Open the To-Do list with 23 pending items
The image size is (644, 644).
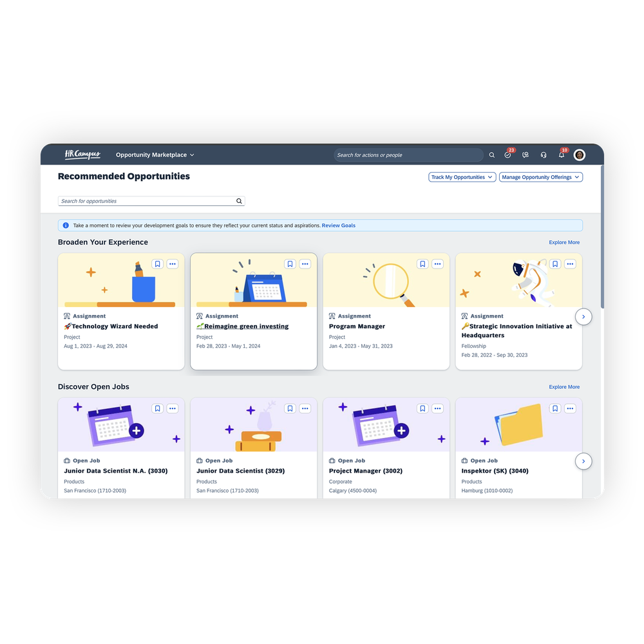click(x=508, y=155)
